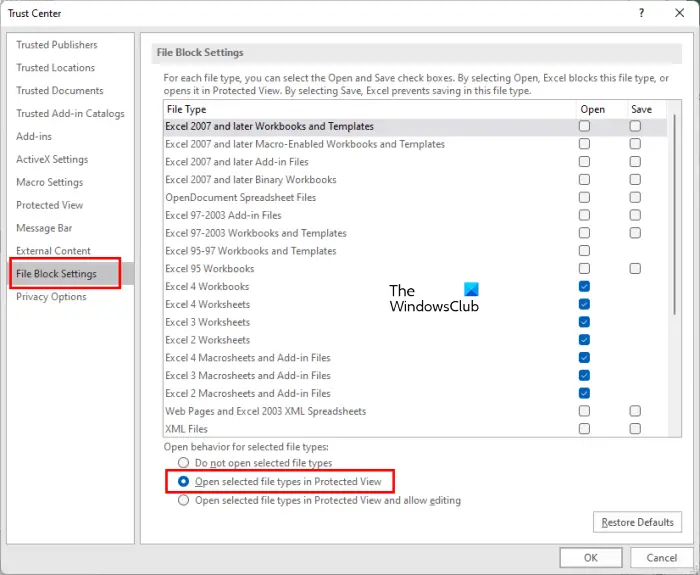Select Excel 95 Workbooks row text
Screen dimensions: 700x575
pos(210,268)
